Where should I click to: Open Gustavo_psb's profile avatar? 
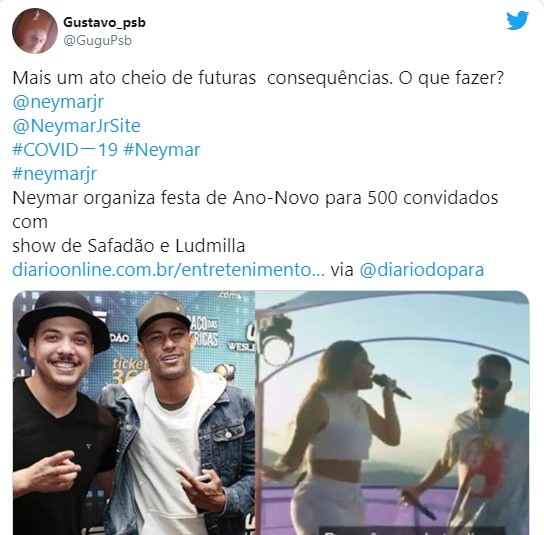tap(35, 31)
